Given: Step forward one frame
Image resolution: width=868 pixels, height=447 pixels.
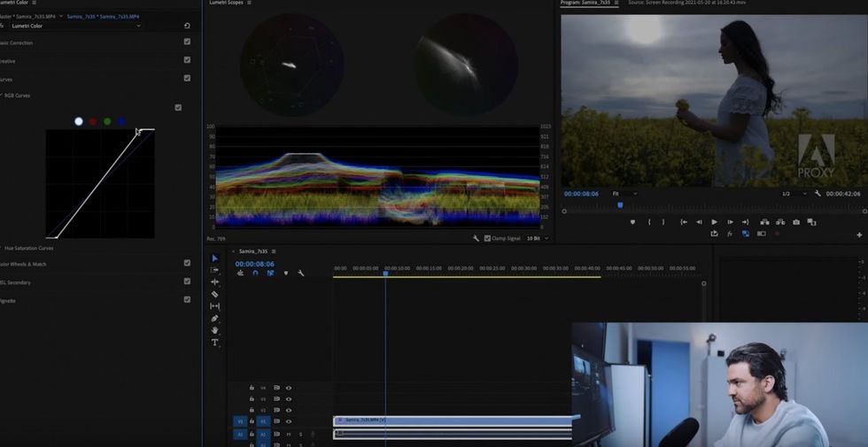Looking at the screenshot, I should click(x=730, y=222).
